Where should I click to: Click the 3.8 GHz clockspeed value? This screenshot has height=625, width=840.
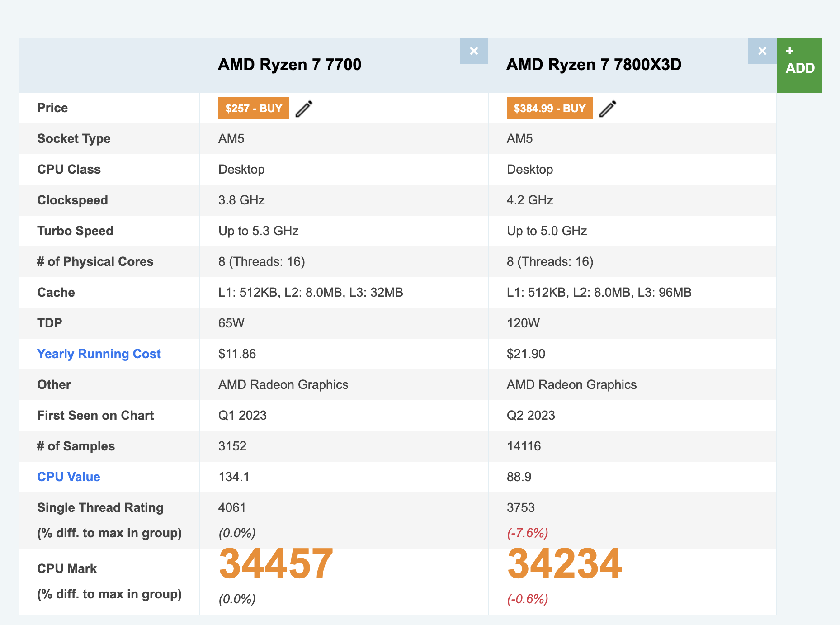point(241,200)
